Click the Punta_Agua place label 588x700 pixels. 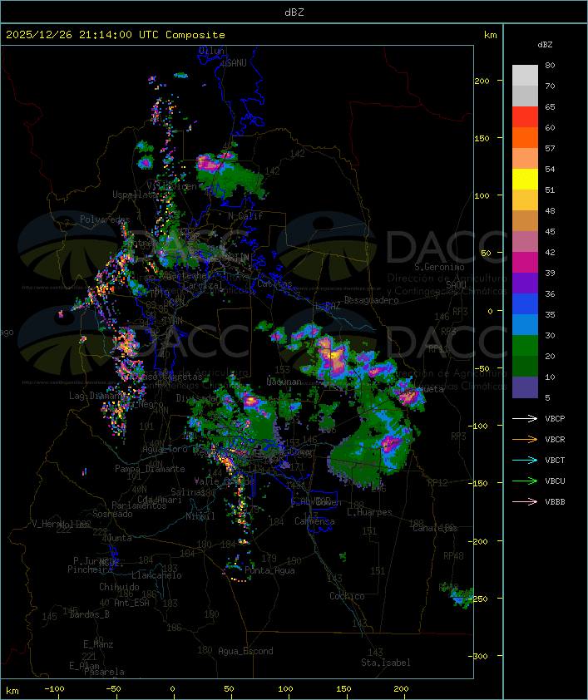(269, 570)
